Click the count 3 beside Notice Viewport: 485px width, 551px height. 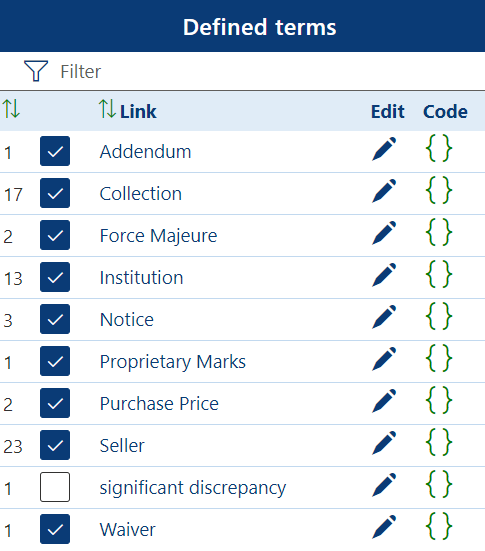click(x=8, y=320)
